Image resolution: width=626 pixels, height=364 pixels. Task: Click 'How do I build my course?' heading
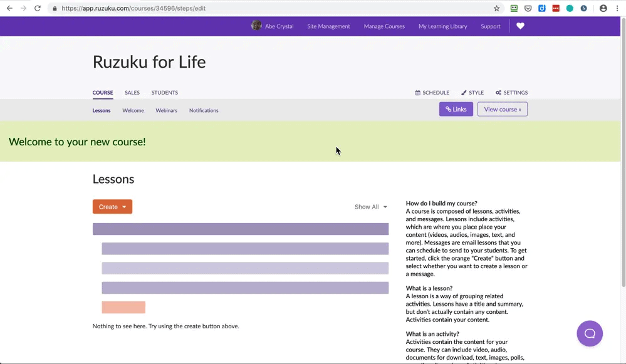tap(442, 203)
